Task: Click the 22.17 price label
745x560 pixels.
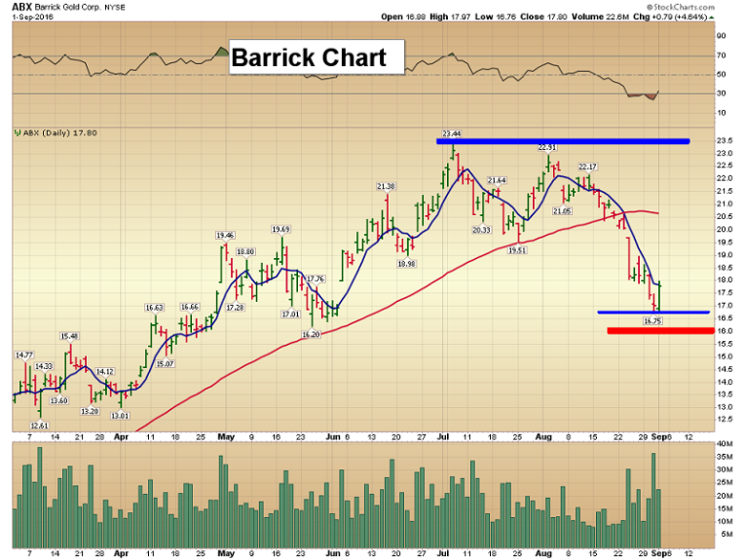Action: [x=588, y=167]
